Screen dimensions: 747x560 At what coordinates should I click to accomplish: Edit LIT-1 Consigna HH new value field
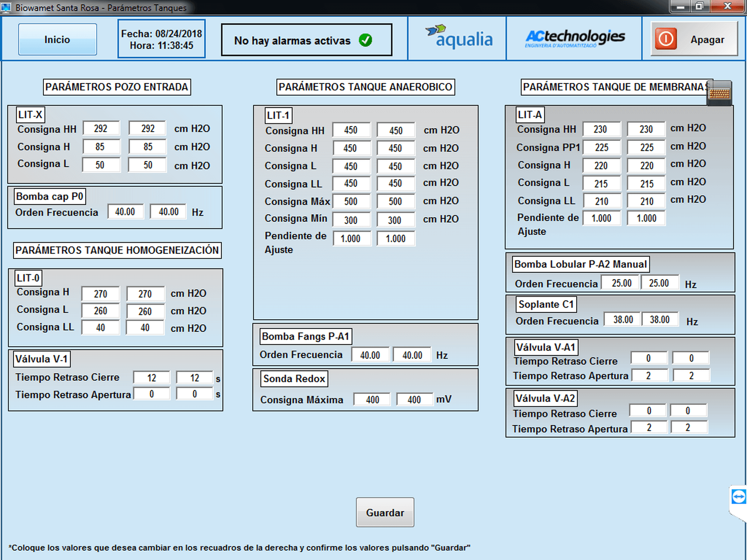point(396,130)
